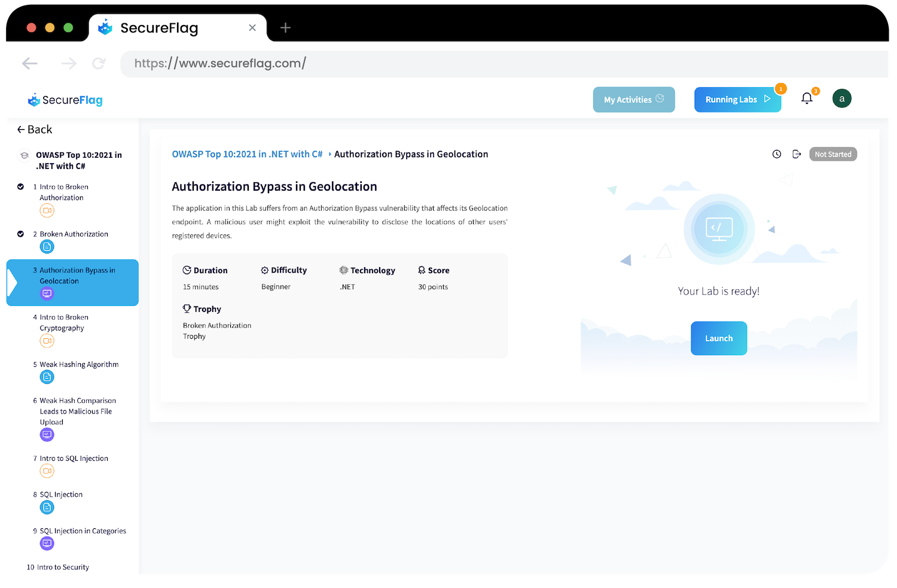Click the SecureFlag logo in header
The image size is (897, 588).
65,100
